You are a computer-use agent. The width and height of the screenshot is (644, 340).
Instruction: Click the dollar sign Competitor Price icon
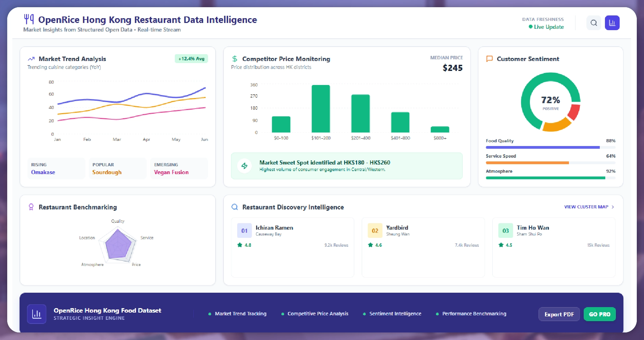235,59
